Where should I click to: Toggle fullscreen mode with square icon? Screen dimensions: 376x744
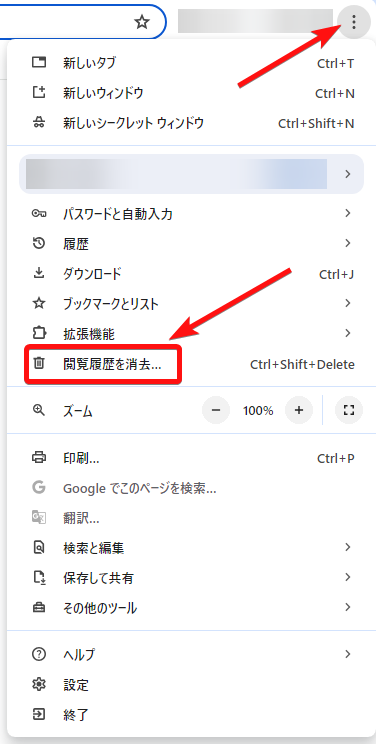tap(349, 410)
